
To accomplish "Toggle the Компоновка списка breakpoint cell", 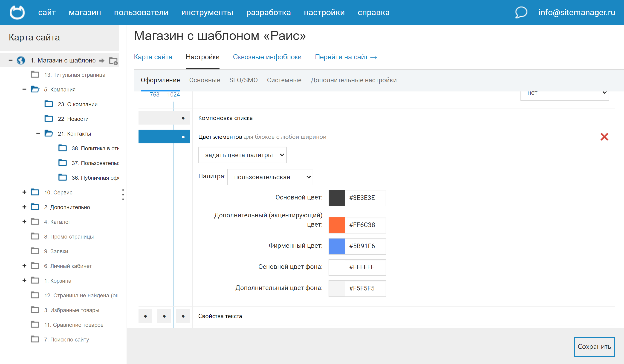I will 164,118.
